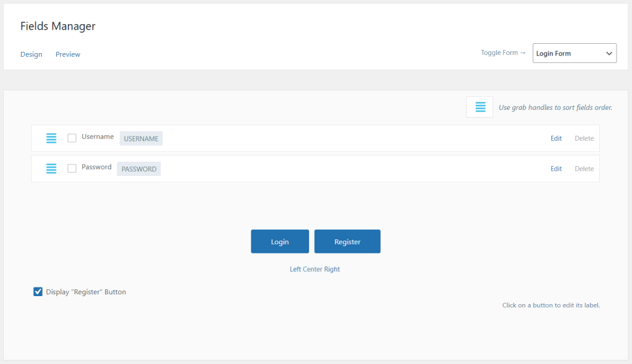Screen dimensions: 632x364
Task: Click the USERNAME field tag
Action: tap(141, 139)
